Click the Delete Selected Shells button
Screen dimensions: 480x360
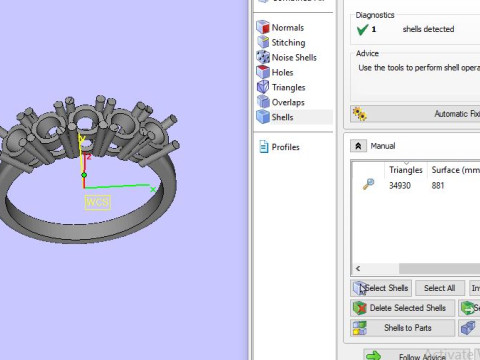(402, 308)
